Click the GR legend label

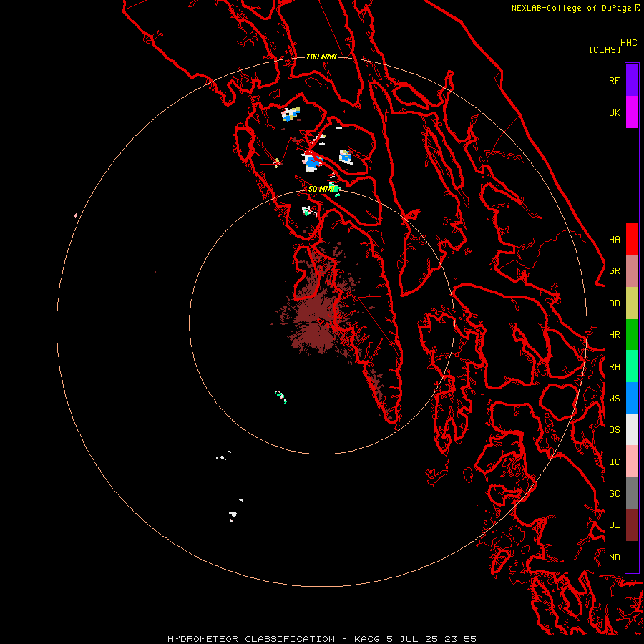coord(614,271)
